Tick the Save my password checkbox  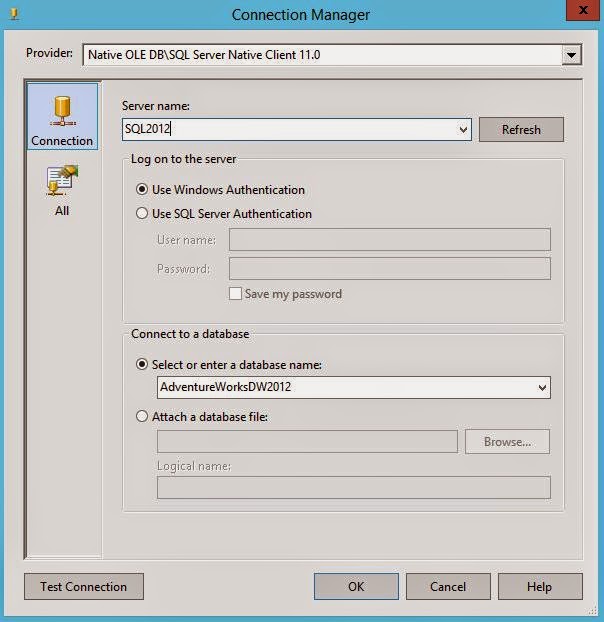tap(235, 294)
